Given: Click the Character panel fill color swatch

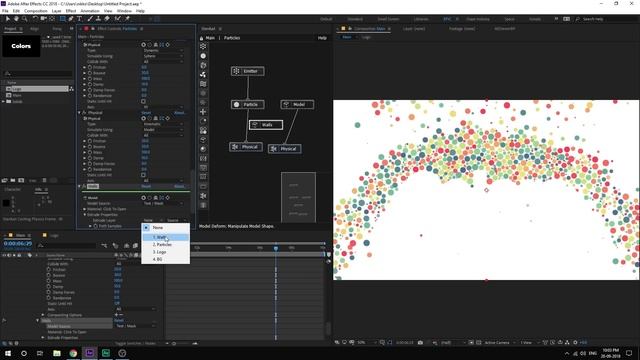Looking at the screenshot, I should pos(6,203).
